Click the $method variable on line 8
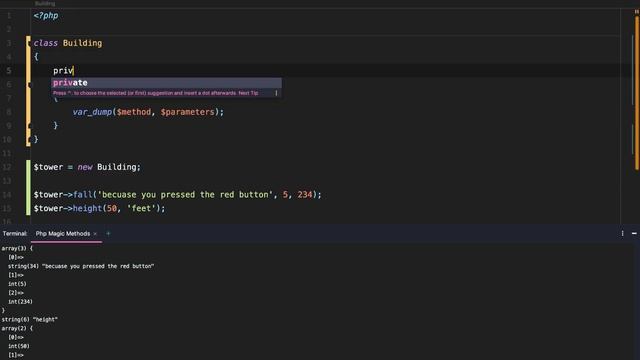 coord(133,112)
